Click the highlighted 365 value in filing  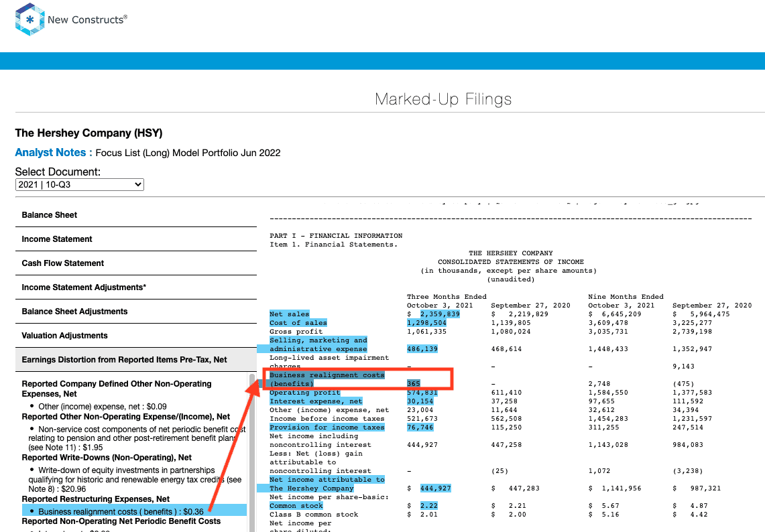click(413, 384)
